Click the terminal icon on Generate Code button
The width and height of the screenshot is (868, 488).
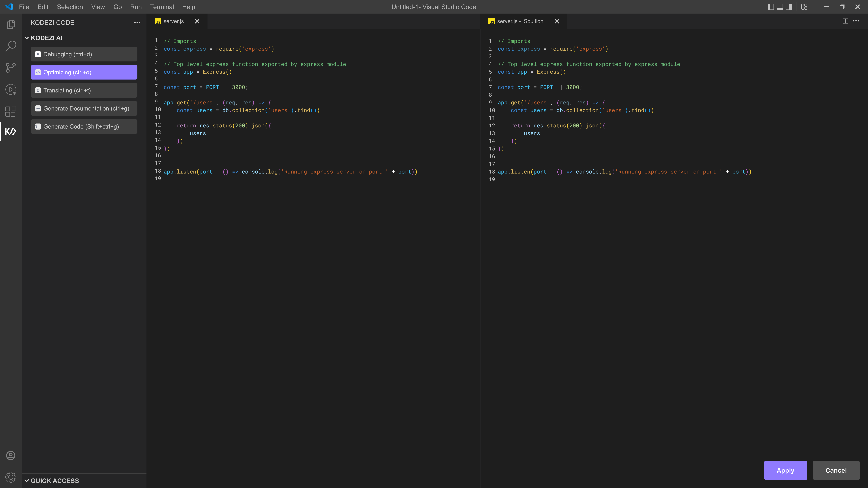38,127
